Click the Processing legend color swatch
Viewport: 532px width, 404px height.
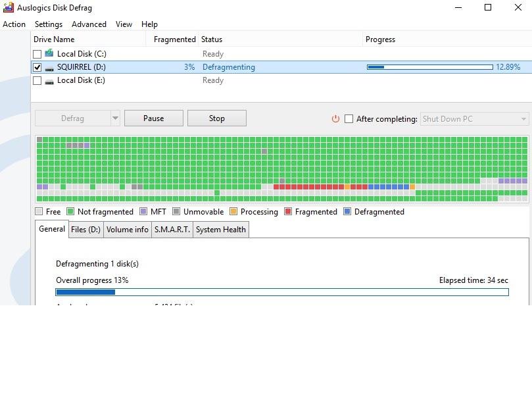233,211
